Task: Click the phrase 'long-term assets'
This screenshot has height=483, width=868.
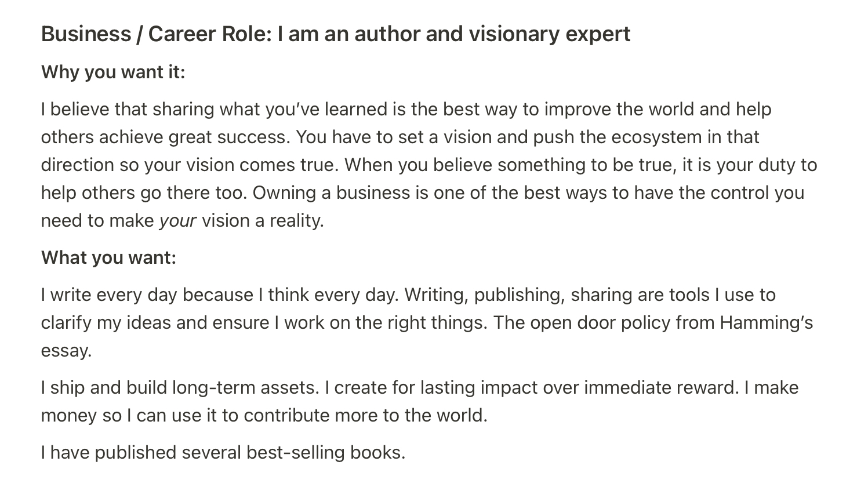Action: 246,387
